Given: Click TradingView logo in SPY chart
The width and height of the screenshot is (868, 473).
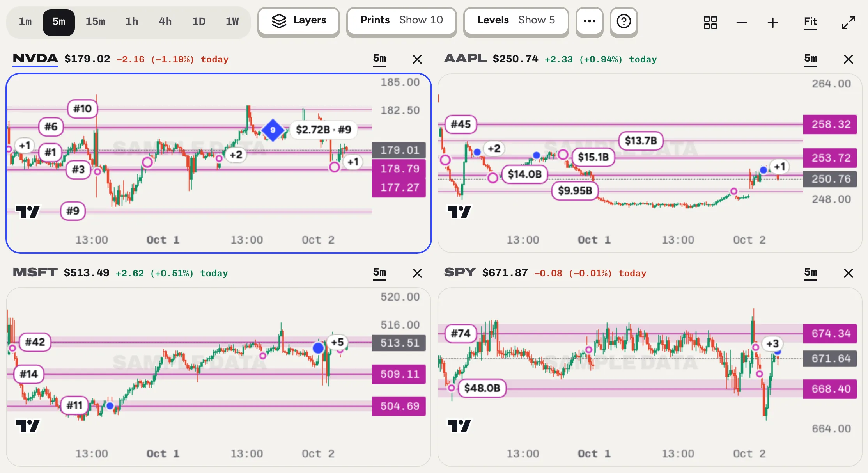Looking at the screenshot, I should [x=459, y=426].
